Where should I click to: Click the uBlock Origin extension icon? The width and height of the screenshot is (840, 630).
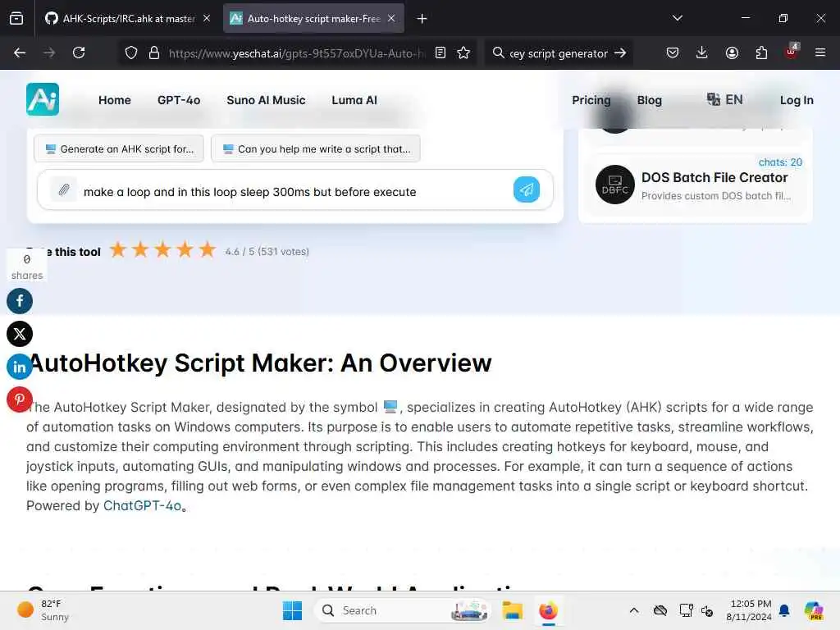pyautogui.click(x=792, y=52)
